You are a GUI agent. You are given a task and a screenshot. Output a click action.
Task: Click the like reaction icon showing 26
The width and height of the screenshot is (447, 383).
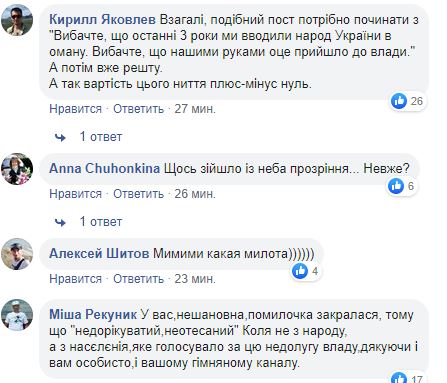399,101
